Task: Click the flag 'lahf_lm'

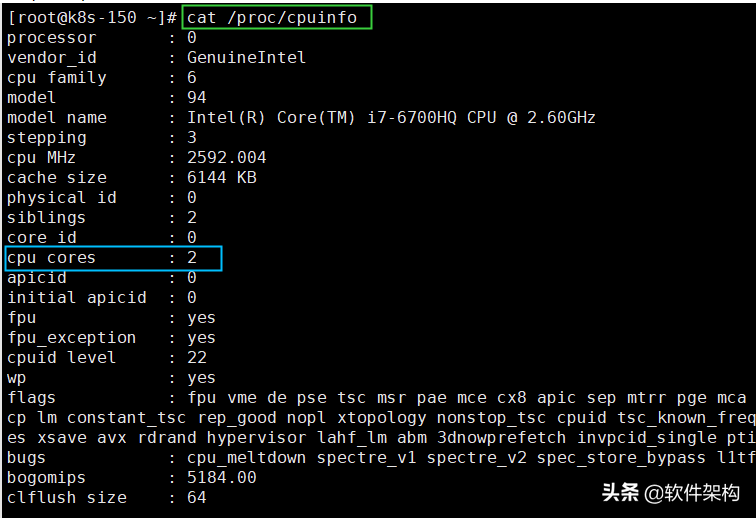Action: [351, 438]
